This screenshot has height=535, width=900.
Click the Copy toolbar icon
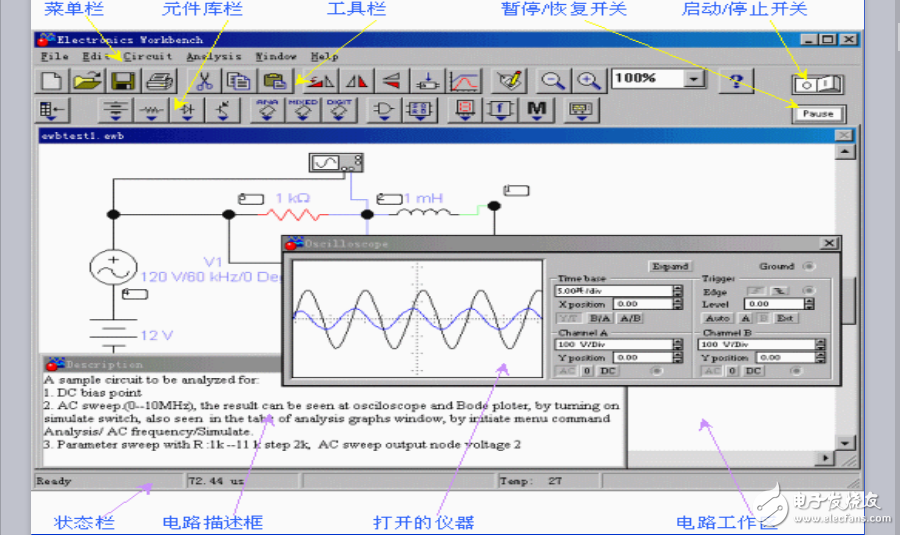tap(239, 81)
